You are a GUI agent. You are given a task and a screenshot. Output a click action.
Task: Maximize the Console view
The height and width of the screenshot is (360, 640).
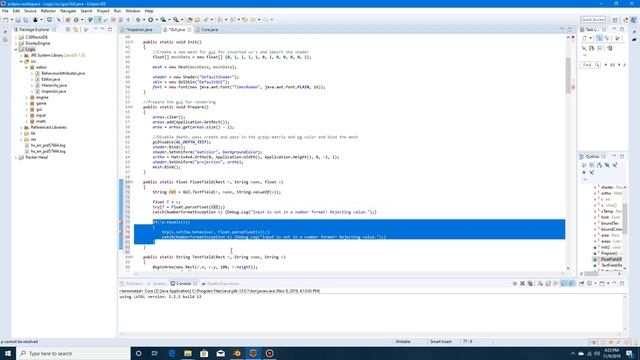622,283
